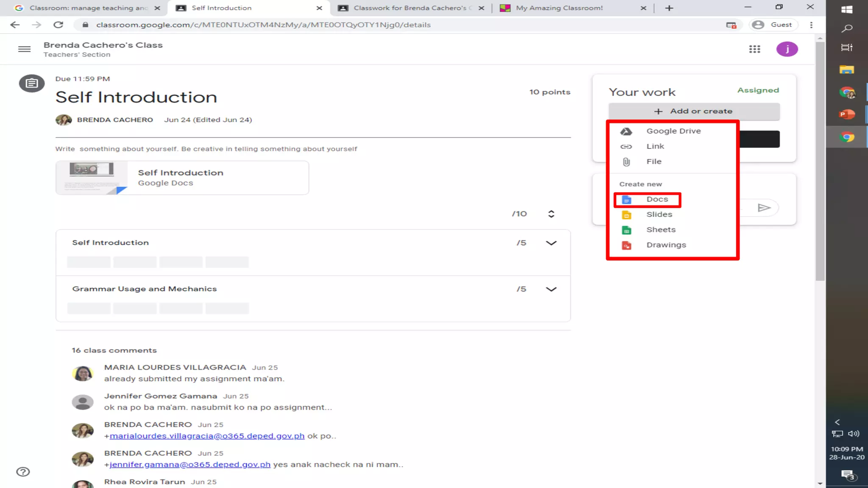Open the Google apps grid

click(754, 49)
